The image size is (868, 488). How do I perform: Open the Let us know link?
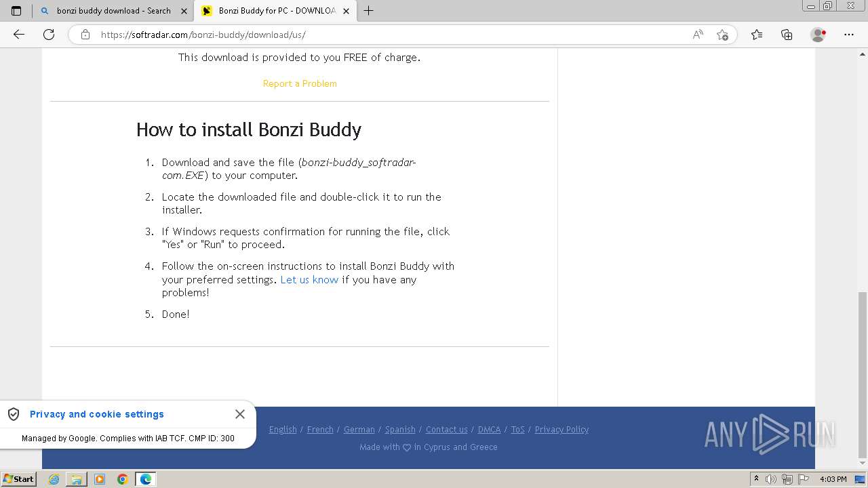[x=309, y=279]
